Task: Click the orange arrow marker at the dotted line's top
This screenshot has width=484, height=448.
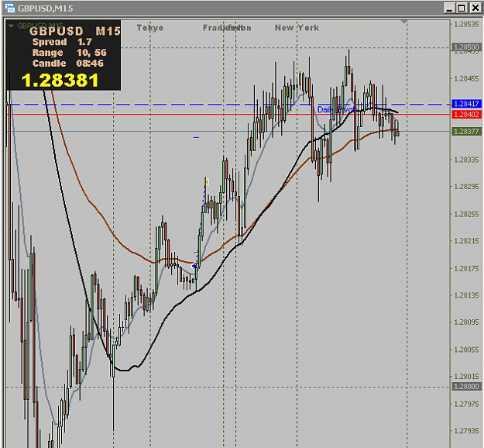Action: point(207,181)
